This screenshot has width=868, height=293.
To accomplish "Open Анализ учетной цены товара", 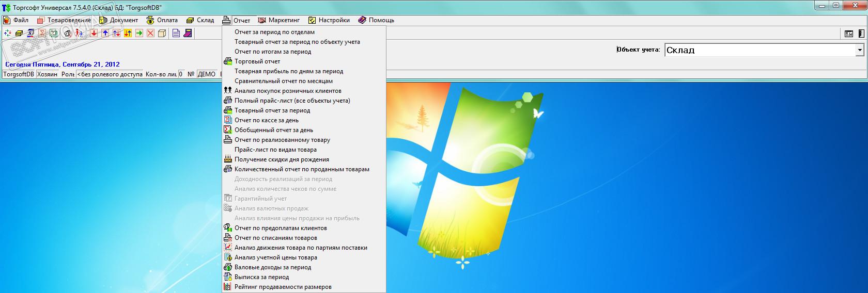I will point(304,257).
